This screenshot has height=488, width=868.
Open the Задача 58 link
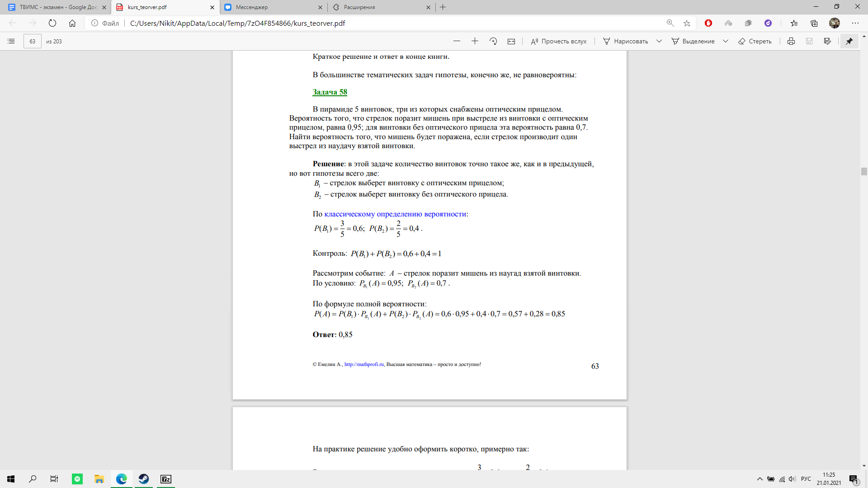(x=330, y=92)
